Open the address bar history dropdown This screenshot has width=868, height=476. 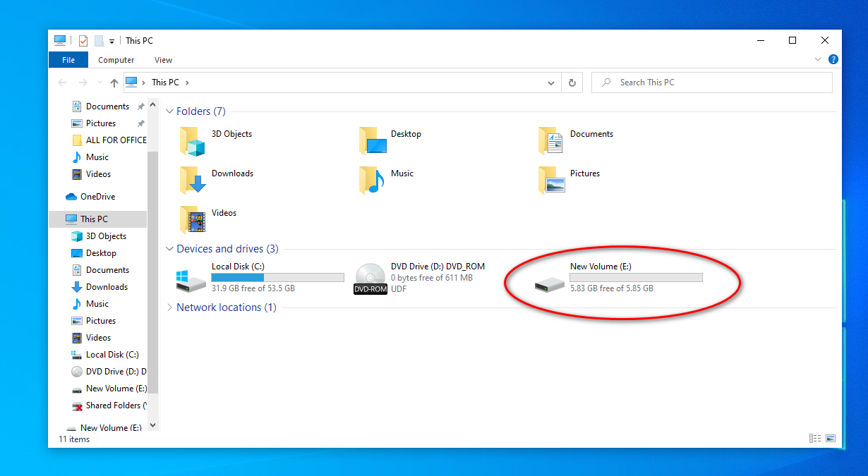(551, 83)
